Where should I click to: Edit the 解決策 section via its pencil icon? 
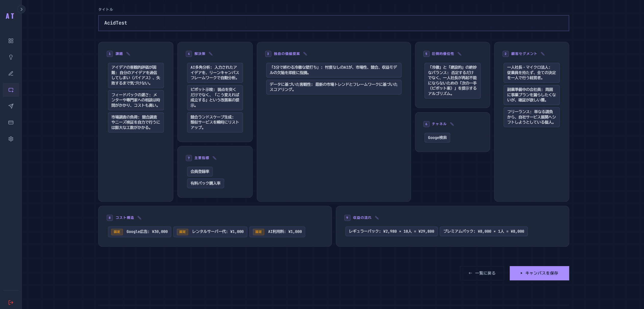[210, 54]
